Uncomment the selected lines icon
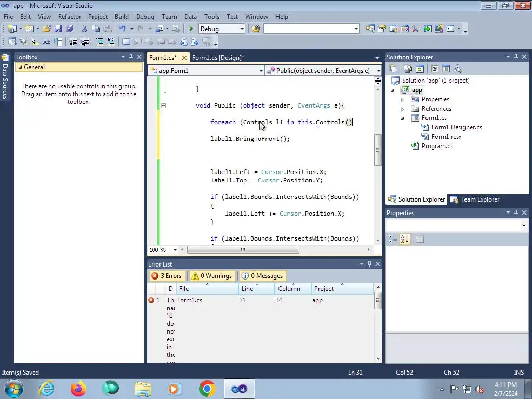Viewport: 532px width, 399px height. pos(111,42)
